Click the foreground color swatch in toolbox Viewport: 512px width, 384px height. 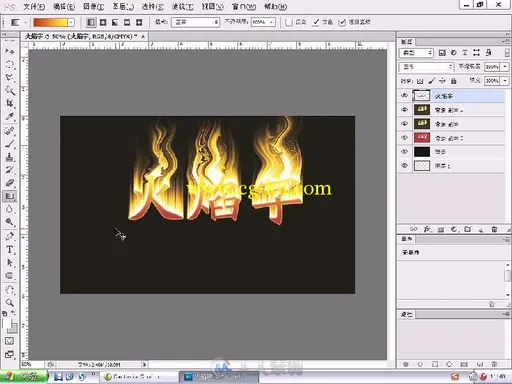(x=7, y=324)
